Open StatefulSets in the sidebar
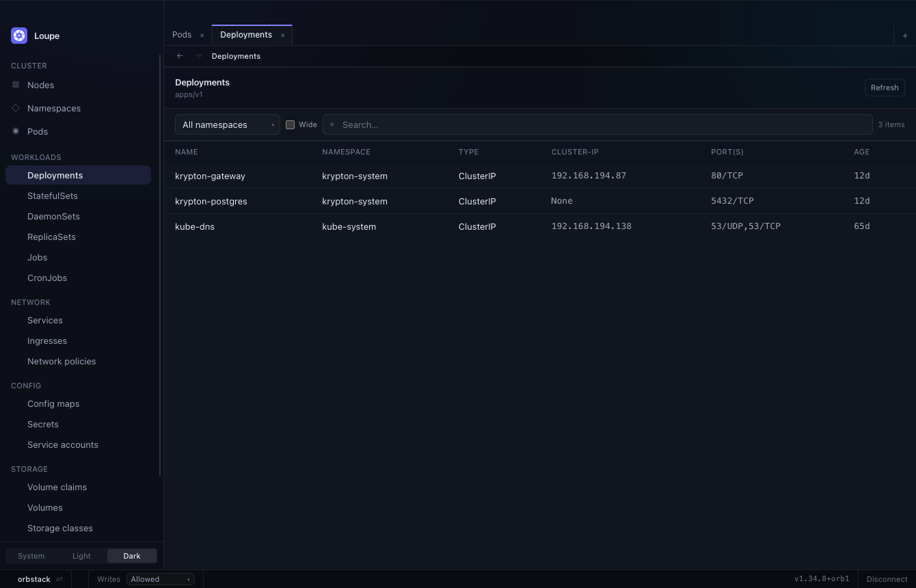 click(x=78, y=196)
